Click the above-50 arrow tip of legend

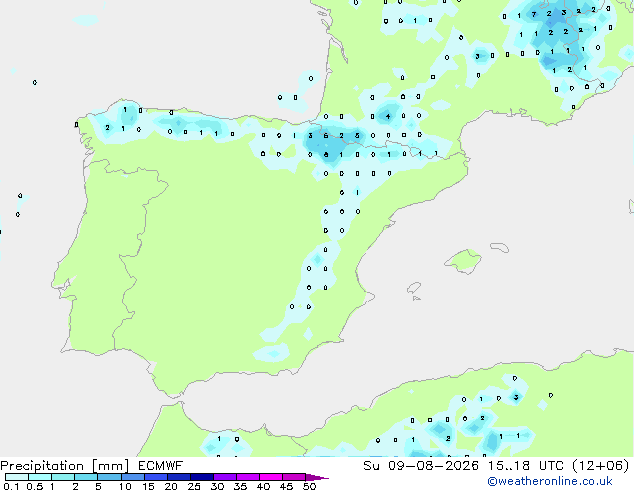coord(317,477)
